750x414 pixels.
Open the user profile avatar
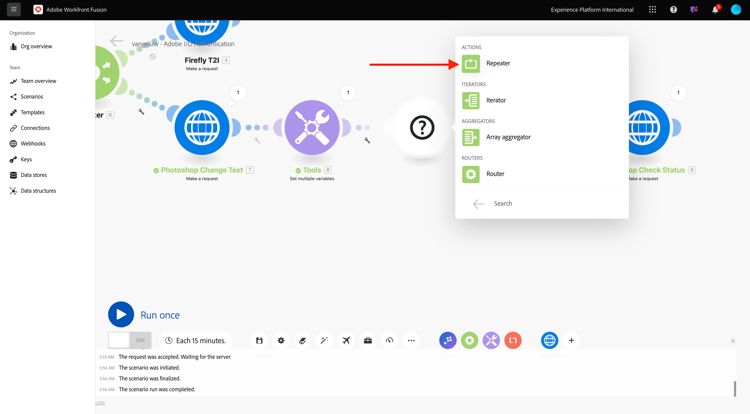point(736,10)
